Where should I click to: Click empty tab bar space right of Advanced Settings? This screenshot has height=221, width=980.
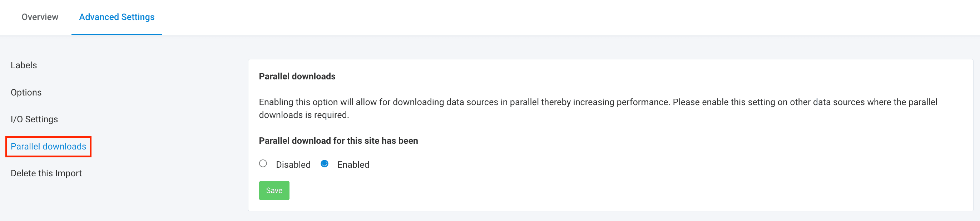tap(533, 17)
